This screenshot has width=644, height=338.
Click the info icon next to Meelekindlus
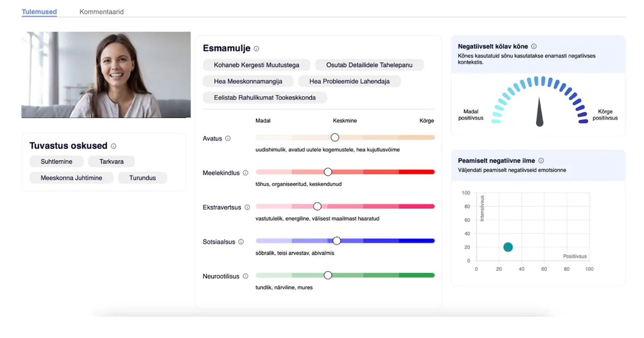245,173
